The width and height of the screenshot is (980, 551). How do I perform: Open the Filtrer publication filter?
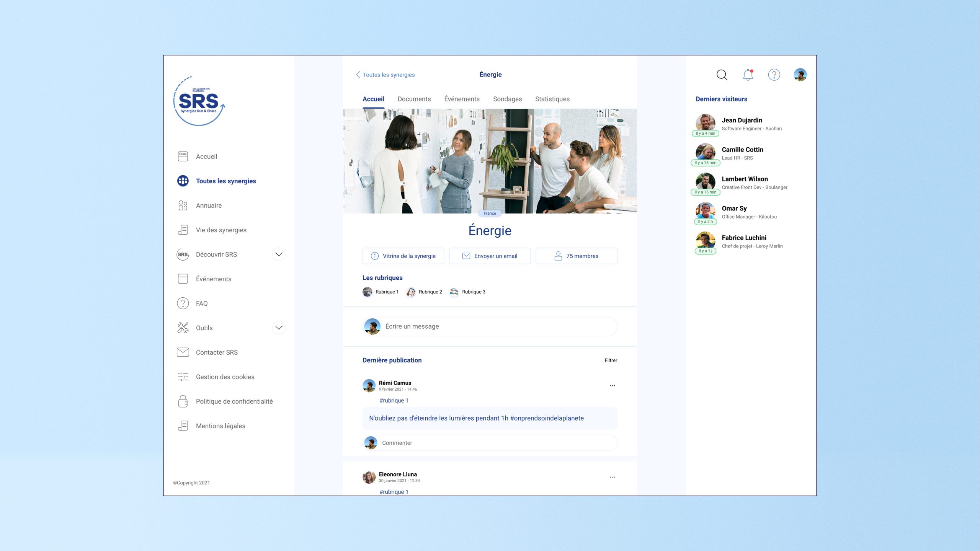(x=611, y=360)
